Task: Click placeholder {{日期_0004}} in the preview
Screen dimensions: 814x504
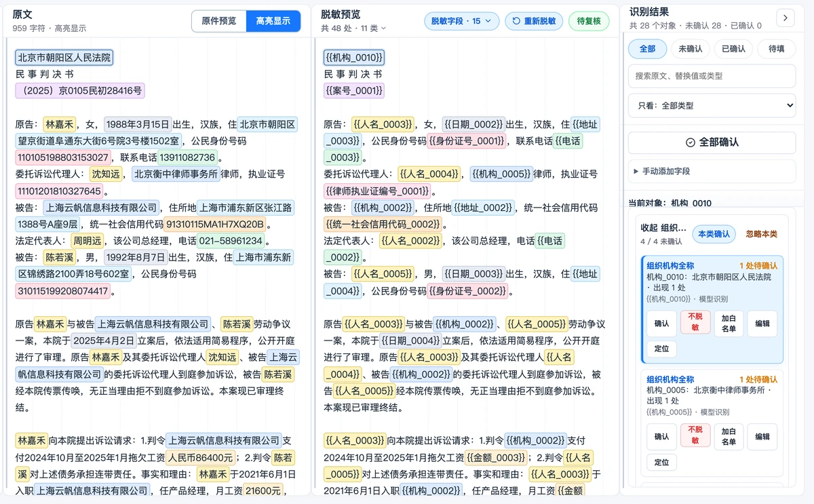Action: tap(410, 341)
